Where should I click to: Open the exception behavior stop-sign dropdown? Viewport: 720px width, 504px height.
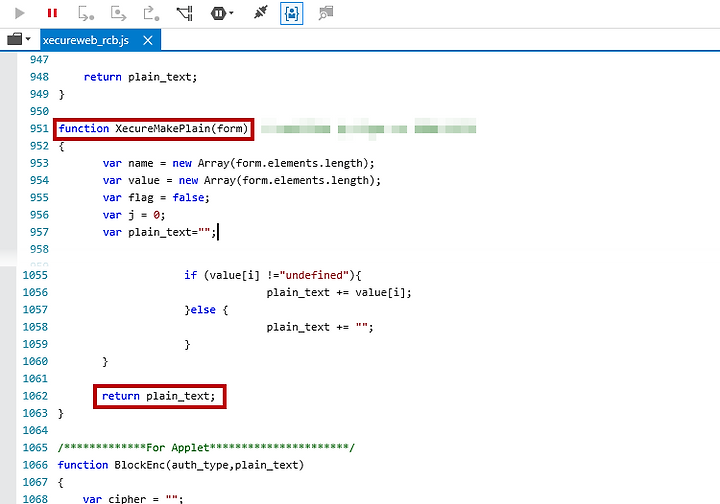(x=222, y=13)
